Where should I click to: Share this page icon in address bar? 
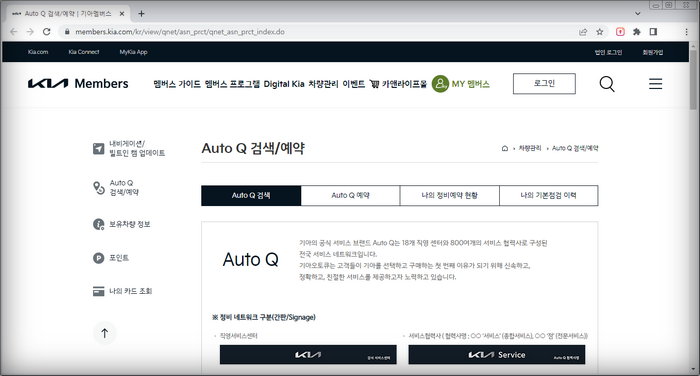click(583, 32)
